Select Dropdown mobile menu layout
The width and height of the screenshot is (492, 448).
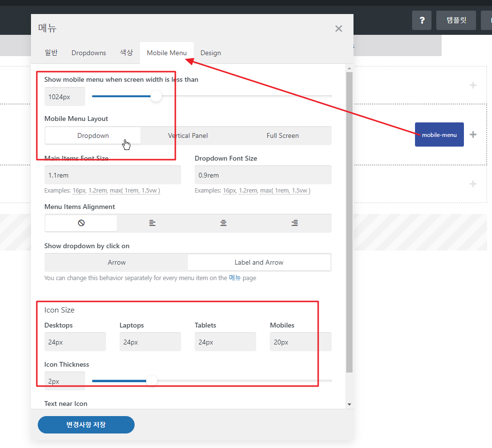[93, 135]
